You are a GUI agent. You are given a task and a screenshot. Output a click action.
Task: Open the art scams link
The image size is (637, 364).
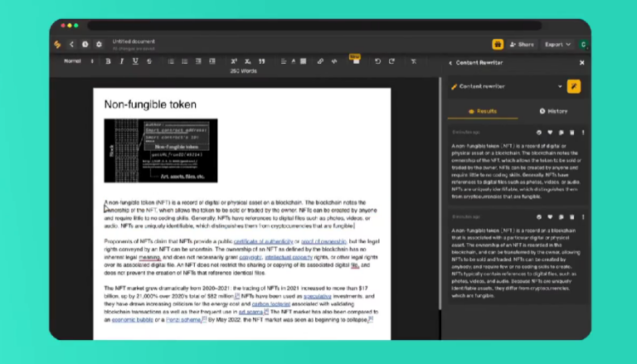click(250, 312)
